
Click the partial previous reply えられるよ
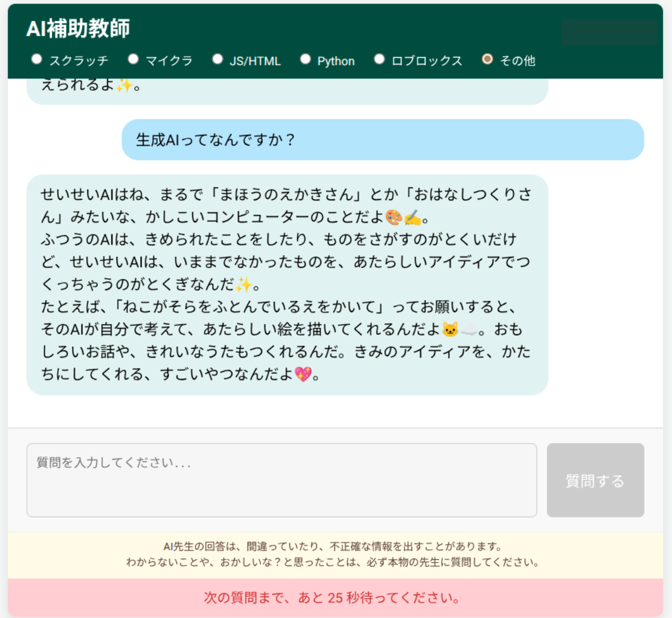287,91
